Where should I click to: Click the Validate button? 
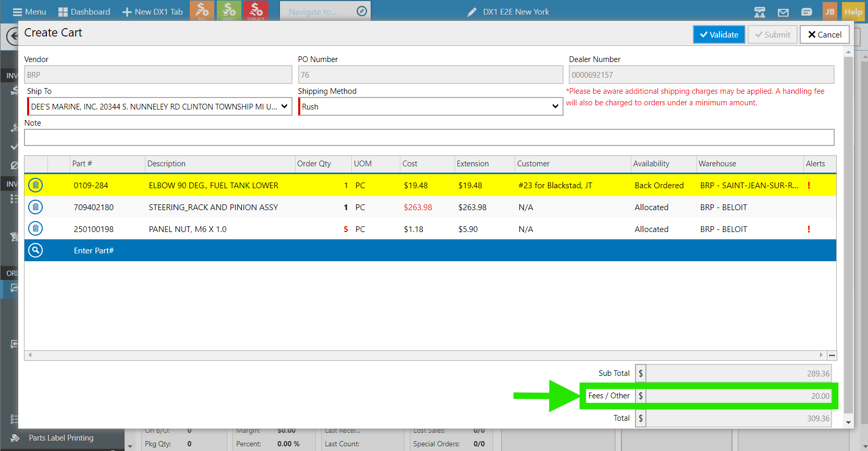(719, 34)
